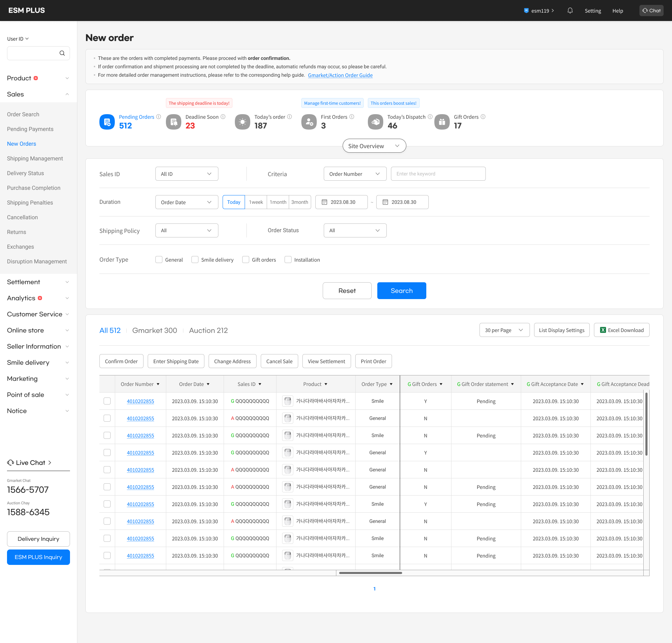Viewport: 672px width, 643px height.
Task: Tick the Installation checkbox
Action: point(288,260)
